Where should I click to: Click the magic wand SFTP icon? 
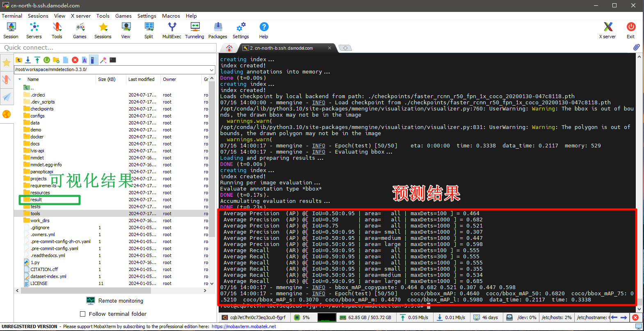tap(103, 60)
